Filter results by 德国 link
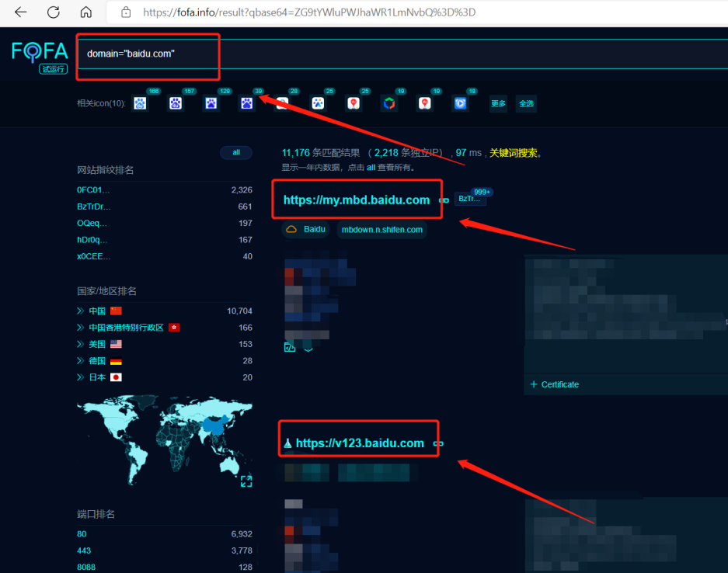The image size is (728, 573). click(x=97, y=361)
